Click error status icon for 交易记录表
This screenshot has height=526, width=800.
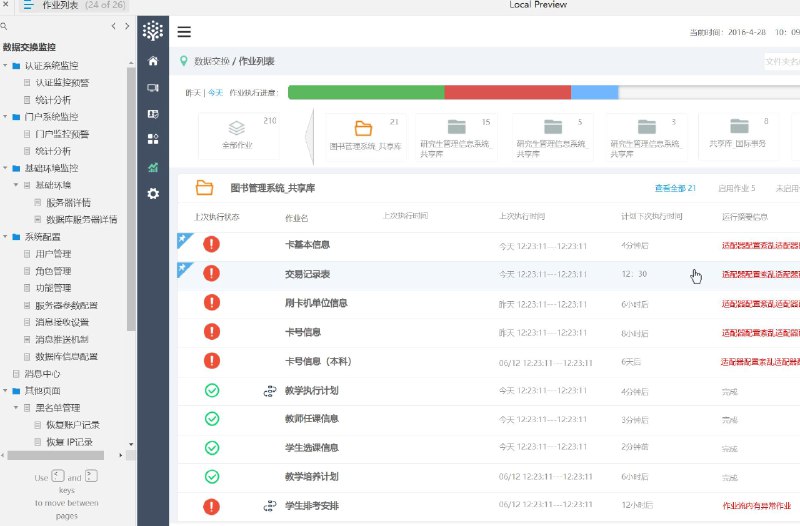[211, 273]
